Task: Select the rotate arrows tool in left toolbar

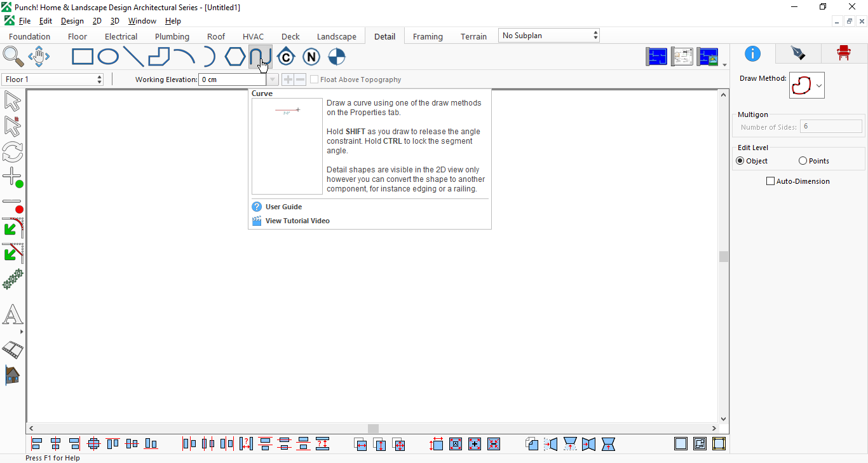Action: 13,152
